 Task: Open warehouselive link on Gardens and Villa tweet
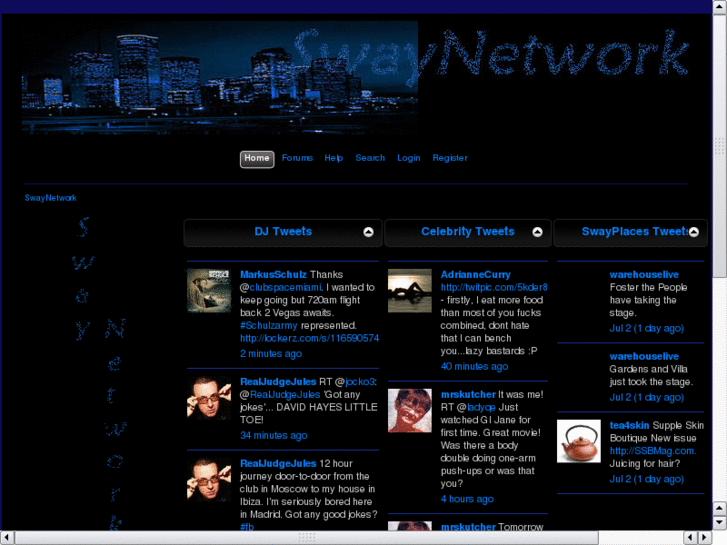(x=644, y=356)
